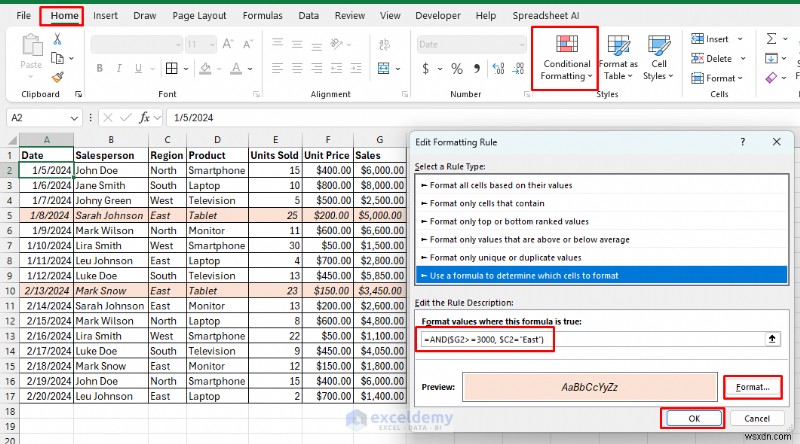Image resolution: width=800 pixels, height=444 pixels.
Task: Click the Center alignment icon
Action: [x=297, y=68]
